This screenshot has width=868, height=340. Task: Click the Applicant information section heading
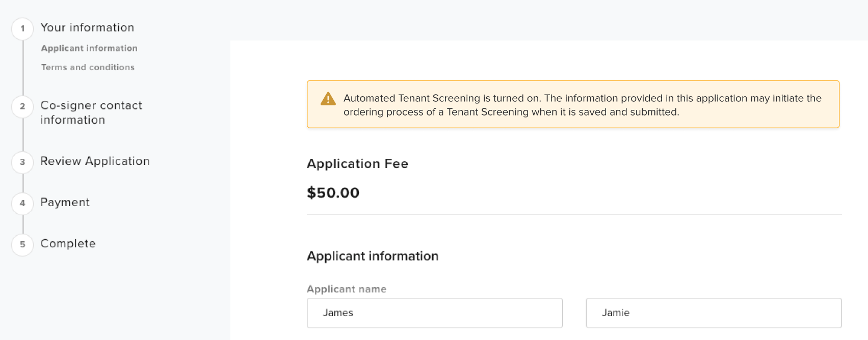coord(372,257)
